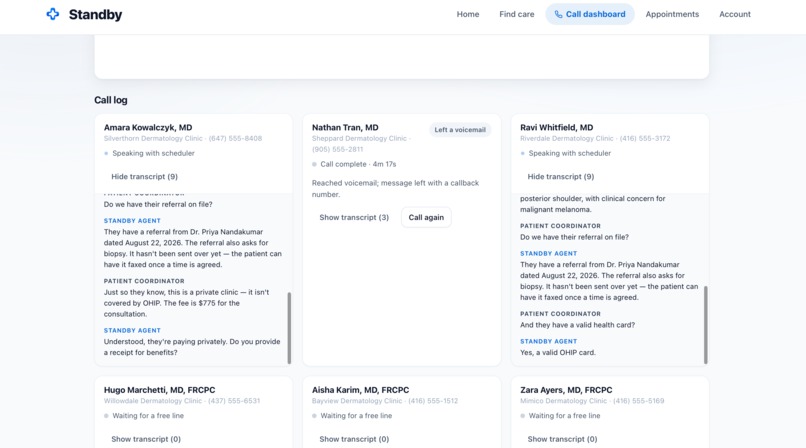Click the Reached voicemail summary text
The height and width of the screenshot is (448, 806).
pyautogui.click(x=395, y=189)
